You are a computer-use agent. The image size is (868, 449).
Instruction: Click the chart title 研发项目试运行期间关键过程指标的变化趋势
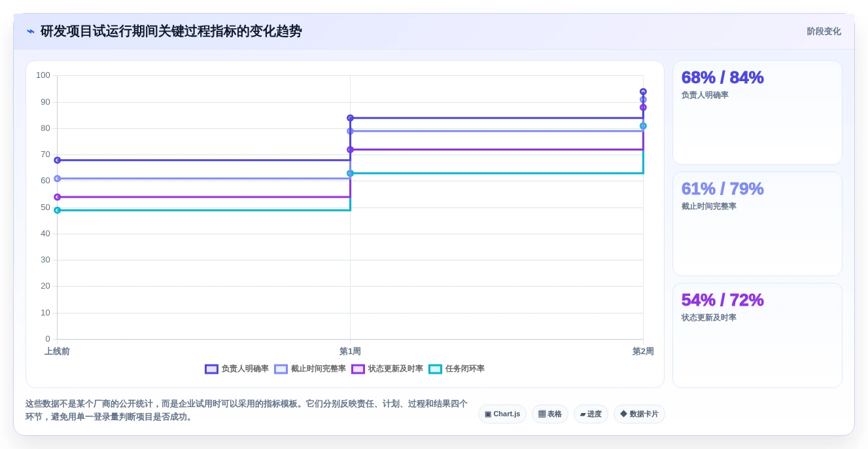(171, 31)
